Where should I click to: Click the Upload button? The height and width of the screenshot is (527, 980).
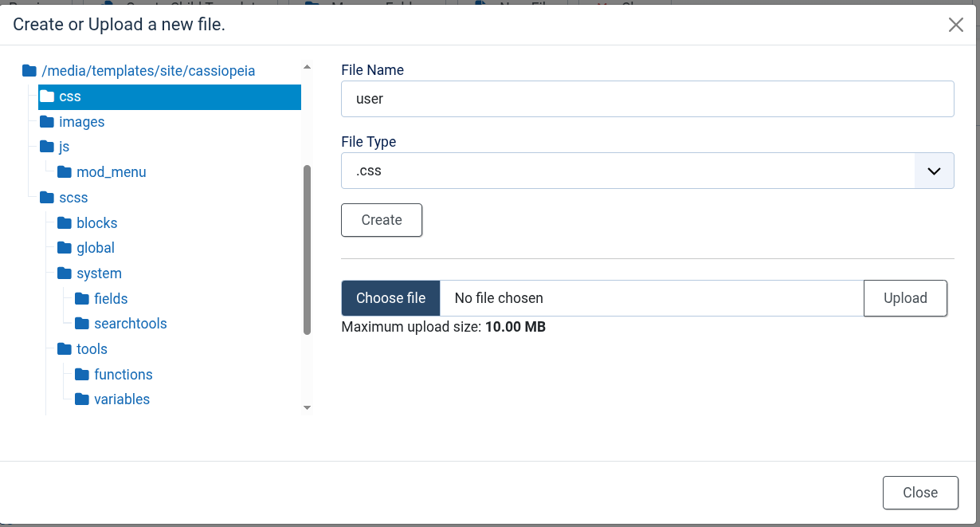click(905, 298)
